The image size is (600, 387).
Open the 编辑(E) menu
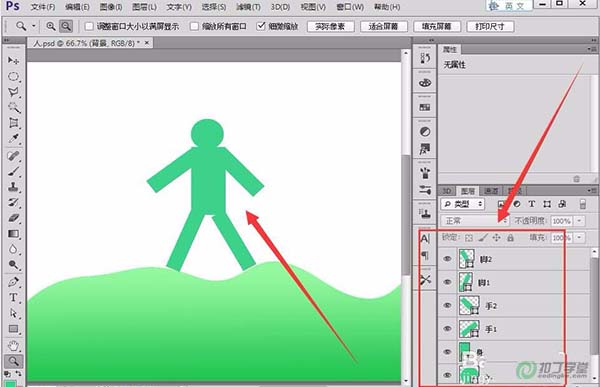[77, 7]
